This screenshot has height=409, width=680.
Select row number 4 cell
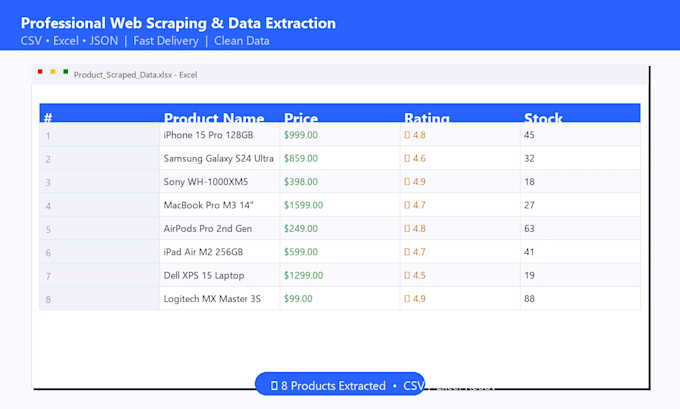(x=99, y=205)
